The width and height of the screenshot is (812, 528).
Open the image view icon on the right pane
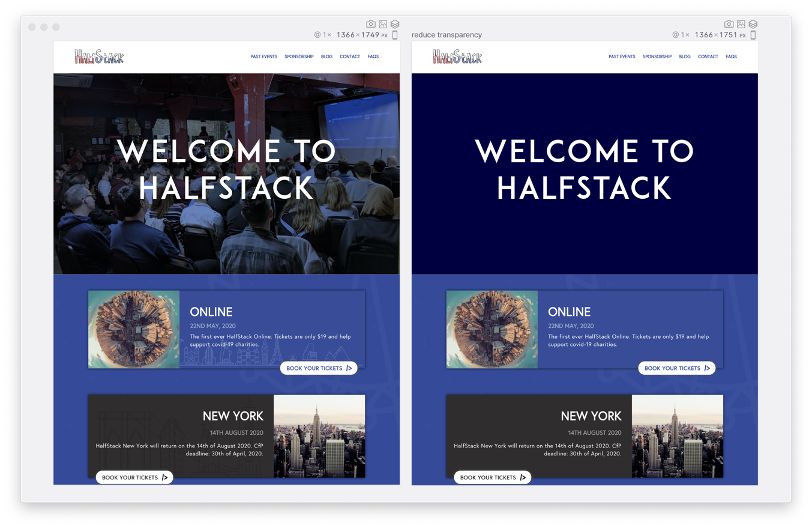click(741, 23)
